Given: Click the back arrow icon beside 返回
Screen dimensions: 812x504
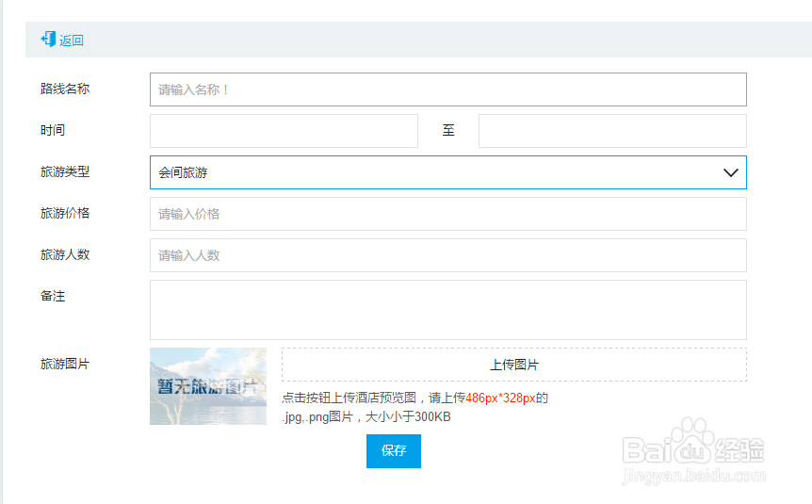Looking at the screenshot, I should tap(48, 39).
